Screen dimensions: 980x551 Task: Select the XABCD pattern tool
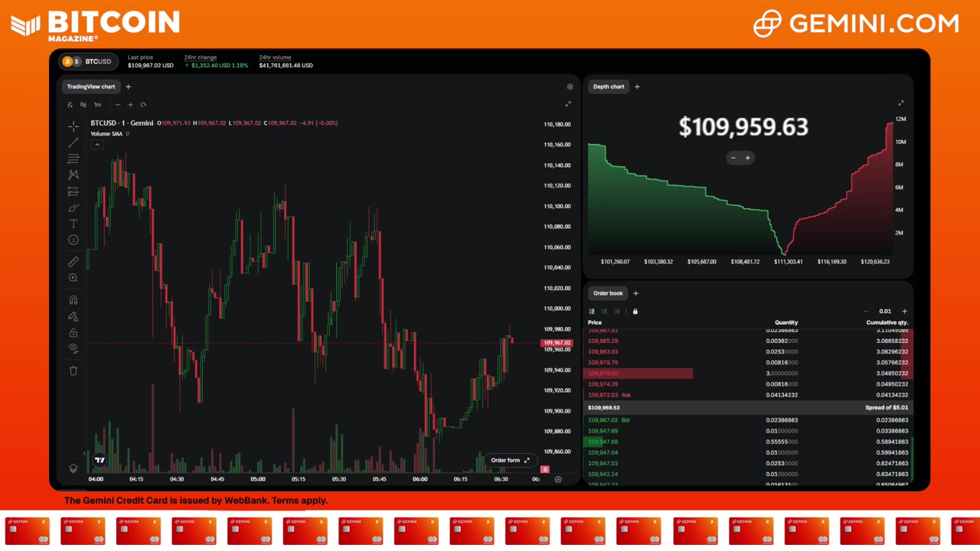[x=73, y=175]
